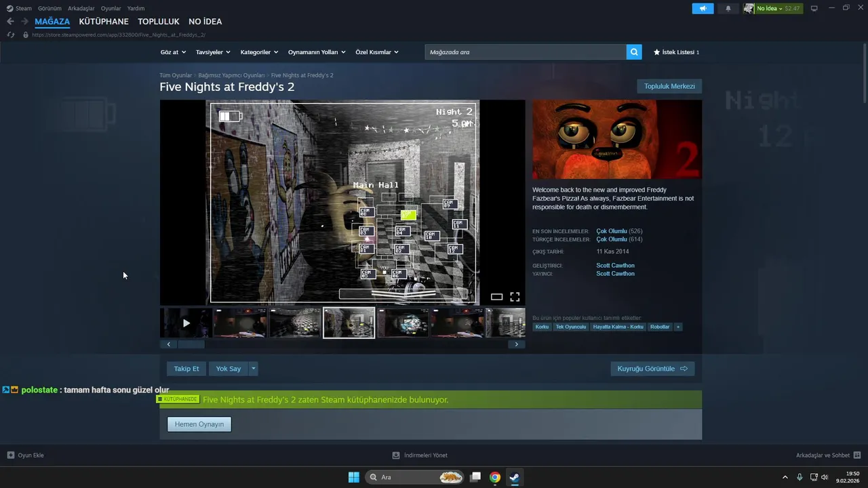
Task: Open the Oyunlar menu
Action: [x=111, y=8]
